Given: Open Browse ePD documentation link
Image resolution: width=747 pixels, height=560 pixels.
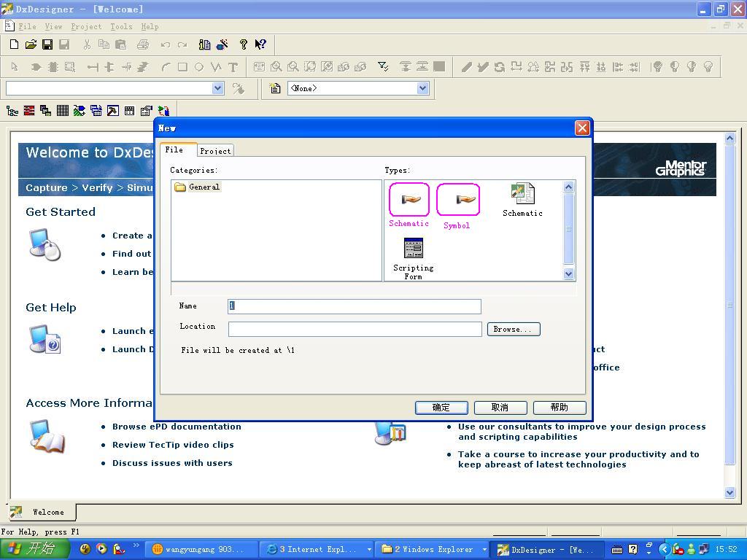Looking at the screenshot, I should click(x=177, y=427).
